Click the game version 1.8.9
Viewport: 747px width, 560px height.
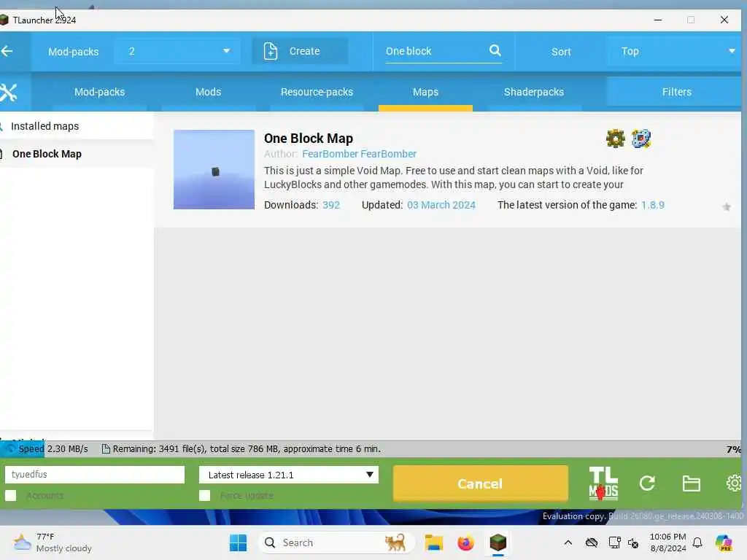[653, 205]
